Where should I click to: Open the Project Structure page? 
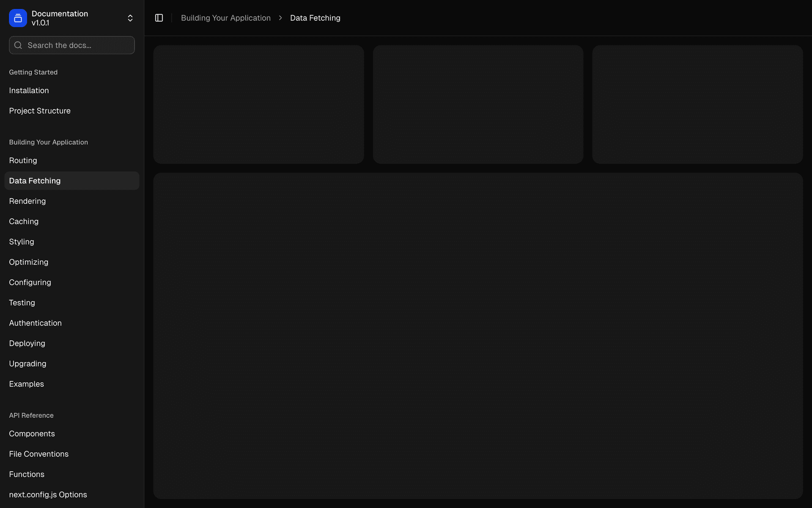click(40, 110)
